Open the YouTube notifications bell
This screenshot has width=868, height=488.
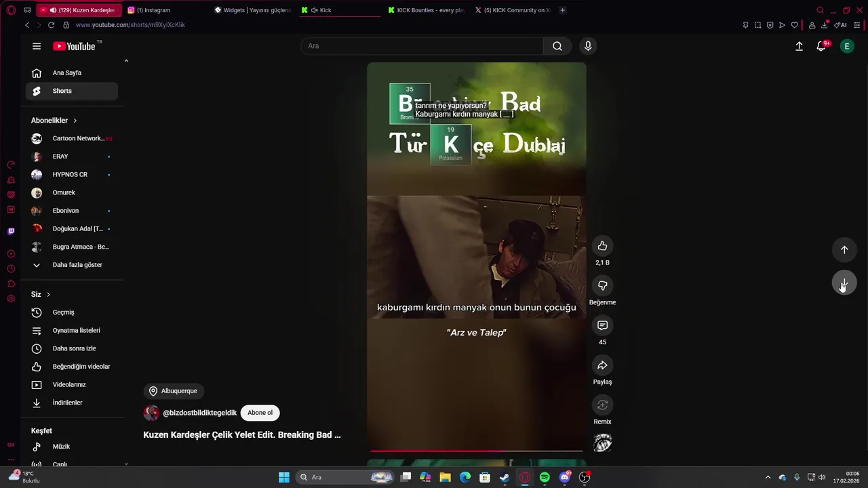(821, 46)
